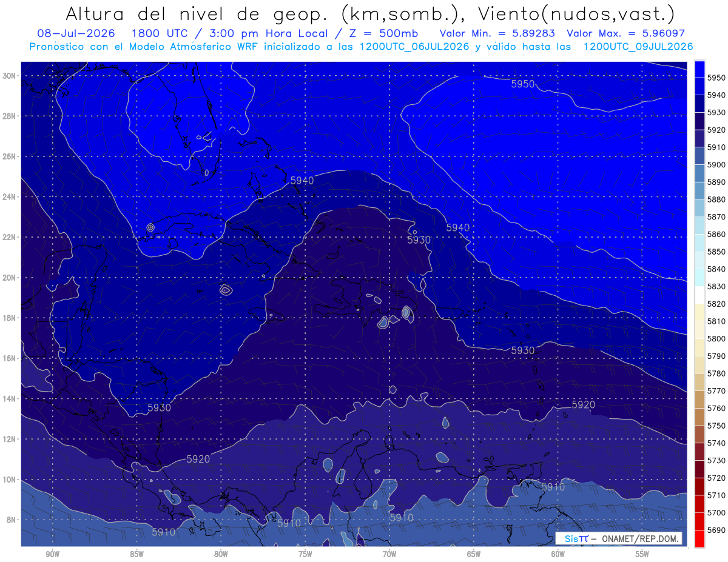Pick the brightest blue swatch above 5950
This screenshot has height=562, width=728.
tap(699, 69)
